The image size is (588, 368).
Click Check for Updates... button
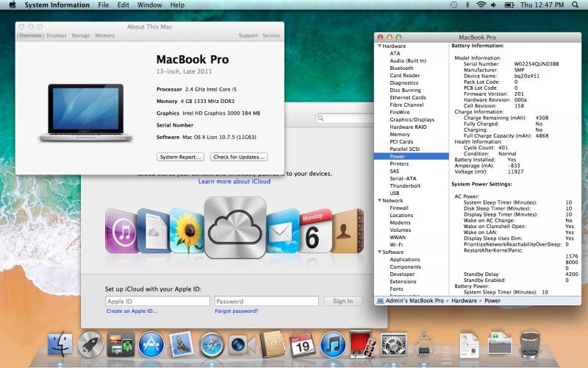click(x=239, y=157)
